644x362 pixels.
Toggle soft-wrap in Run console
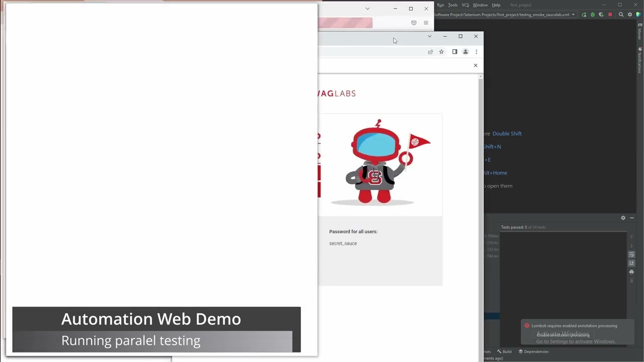click(x=631, y=255)
